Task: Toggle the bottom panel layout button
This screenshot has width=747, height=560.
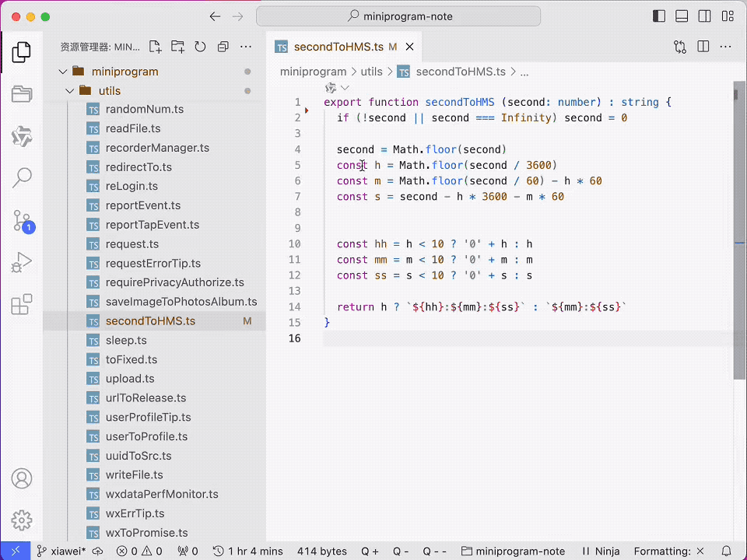Action: [x=682, y=16]
